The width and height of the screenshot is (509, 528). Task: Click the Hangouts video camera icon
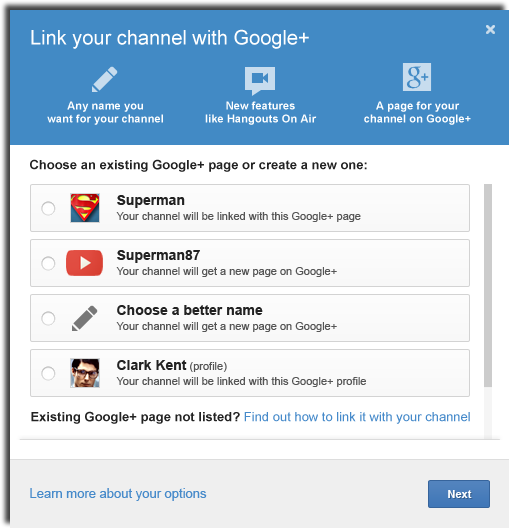point(260,80)
